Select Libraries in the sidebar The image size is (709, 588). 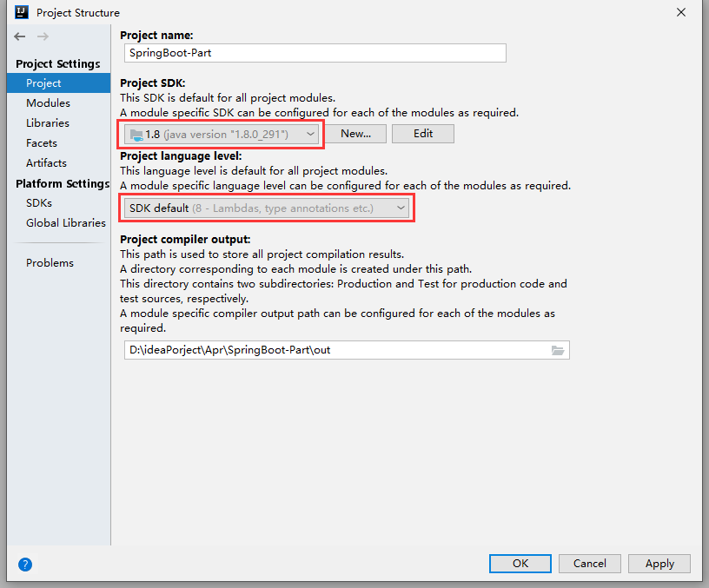point(48,123)
